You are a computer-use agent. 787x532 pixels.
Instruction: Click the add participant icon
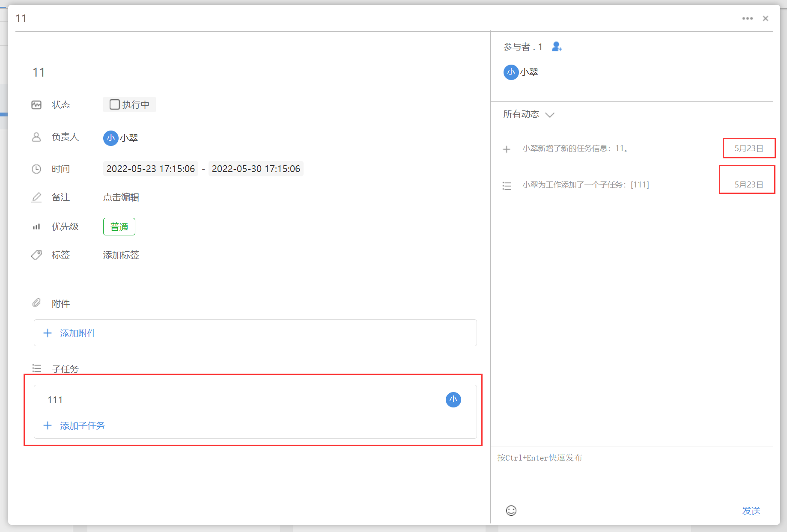[x=557, y=46]
